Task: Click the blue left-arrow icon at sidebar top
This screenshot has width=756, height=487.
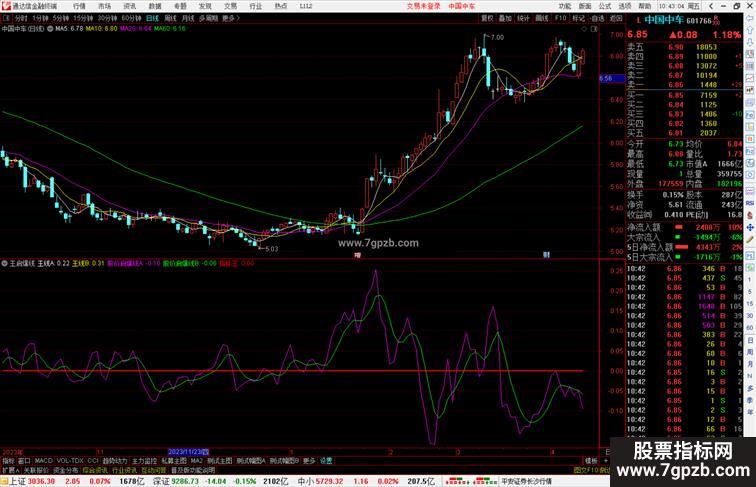Action: [x=750, y=18]
